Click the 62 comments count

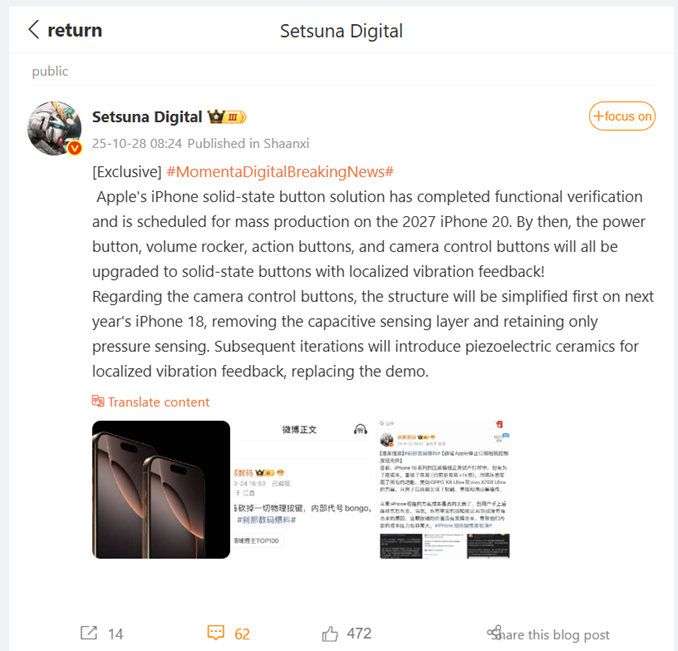242,634
